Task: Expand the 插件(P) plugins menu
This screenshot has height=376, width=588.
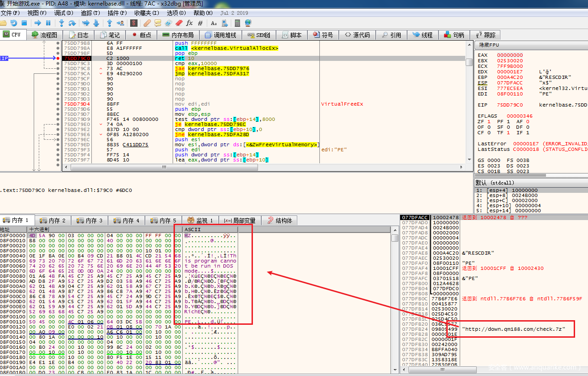Action: (116, 13)
